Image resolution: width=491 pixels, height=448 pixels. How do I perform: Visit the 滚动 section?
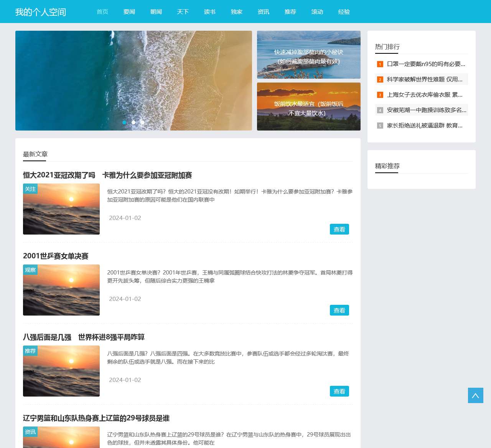317,12
